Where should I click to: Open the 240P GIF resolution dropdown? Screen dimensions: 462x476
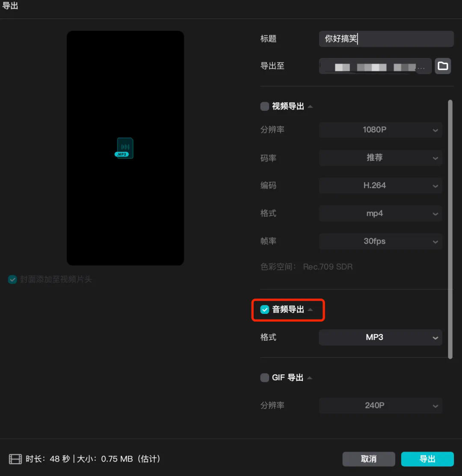click(380, 405)
